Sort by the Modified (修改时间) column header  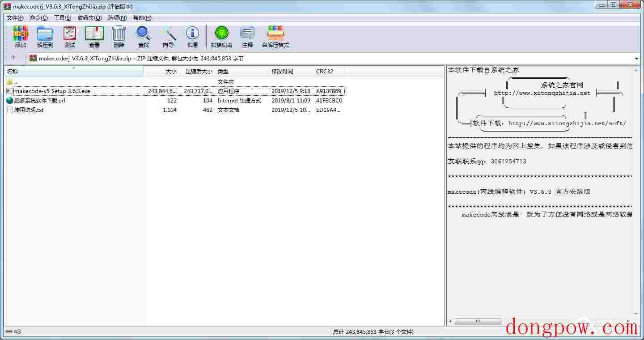coord(291,71)
